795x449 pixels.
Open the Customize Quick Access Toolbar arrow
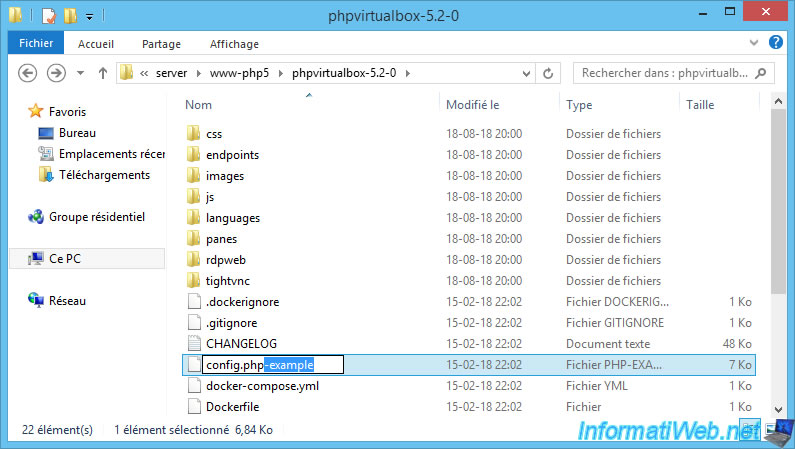89,17
